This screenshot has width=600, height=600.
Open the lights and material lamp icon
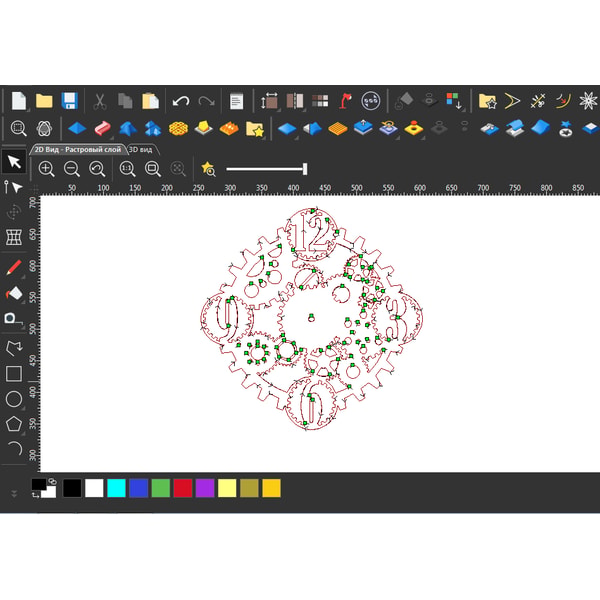(x=345, y=101)
